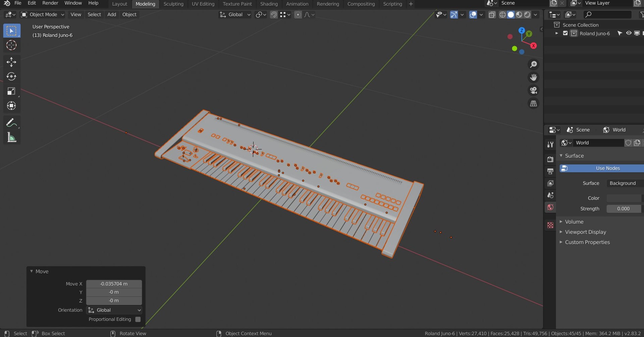644x337 pixels.
Task: Click Use Nodes button
Action: point(601,168)
